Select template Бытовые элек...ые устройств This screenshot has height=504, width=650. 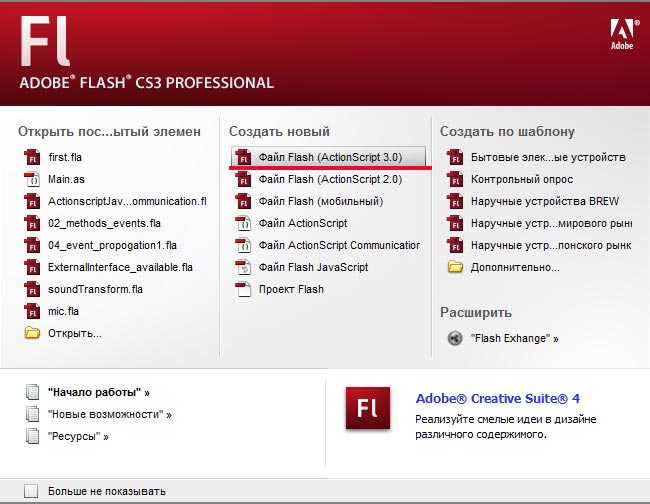(x=548, y=158)
